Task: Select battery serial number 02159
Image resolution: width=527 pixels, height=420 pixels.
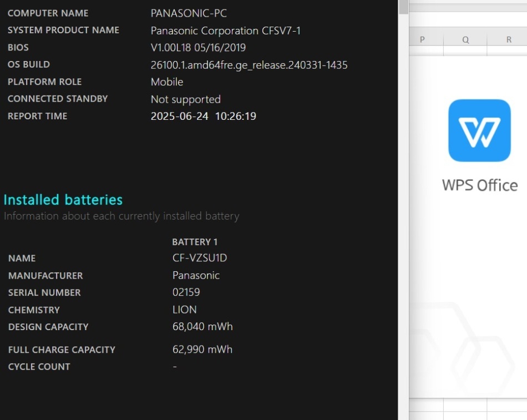Action: (186, 292)
